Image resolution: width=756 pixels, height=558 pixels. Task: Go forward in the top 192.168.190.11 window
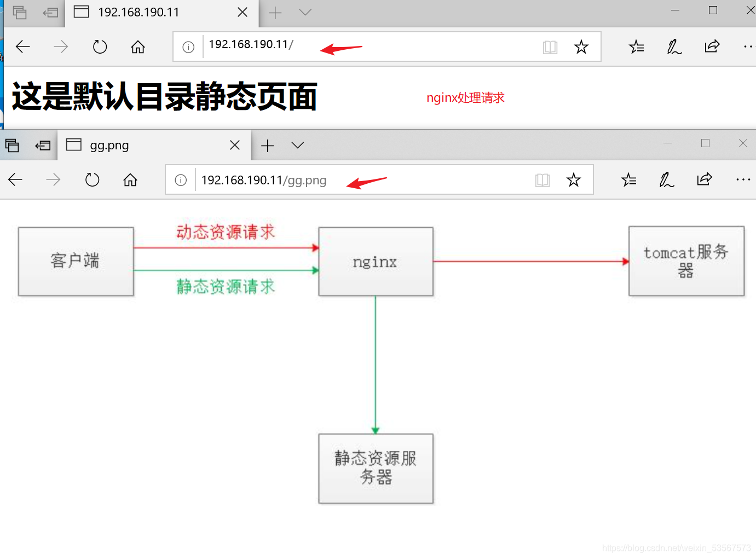pos(61,47)
